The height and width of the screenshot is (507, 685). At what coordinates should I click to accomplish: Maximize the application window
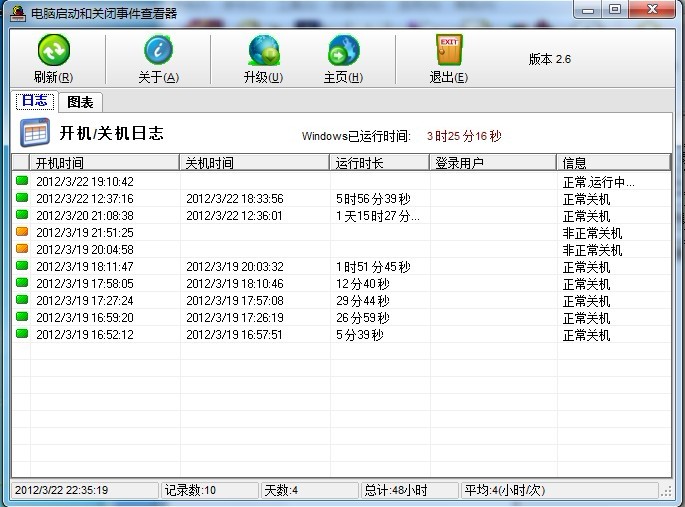pos(615,9)
